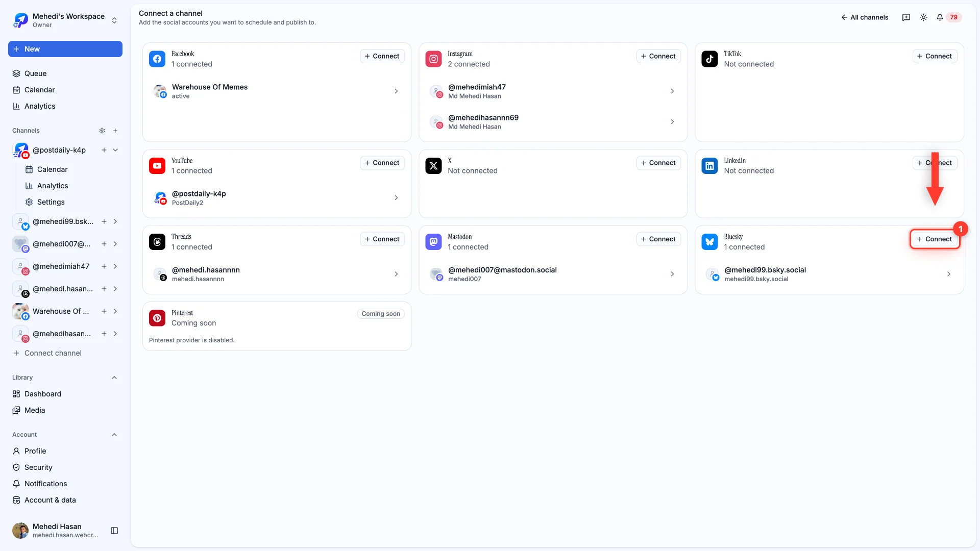Image resolution: width=980 pixels, height=551 pixels.
Task: Open Mehedi Hasan user profile at bottom
Action: pos(56,531)
